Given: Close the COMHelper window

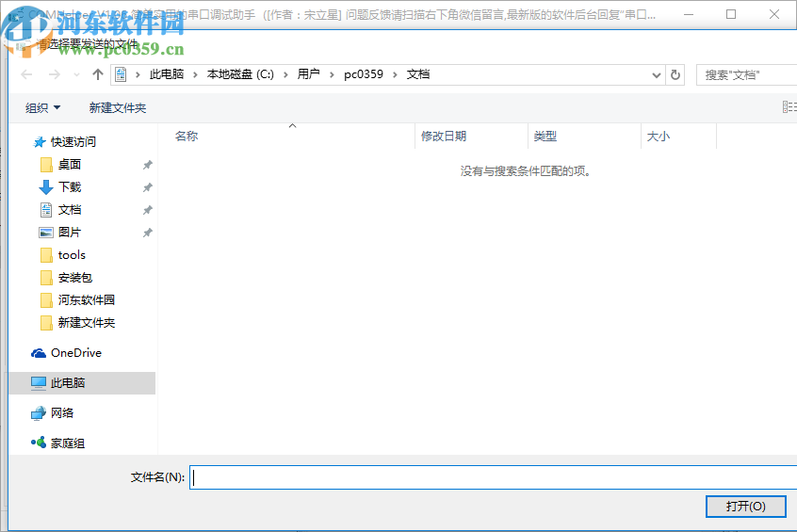Looking at the screenshot, I should point(774,14).
